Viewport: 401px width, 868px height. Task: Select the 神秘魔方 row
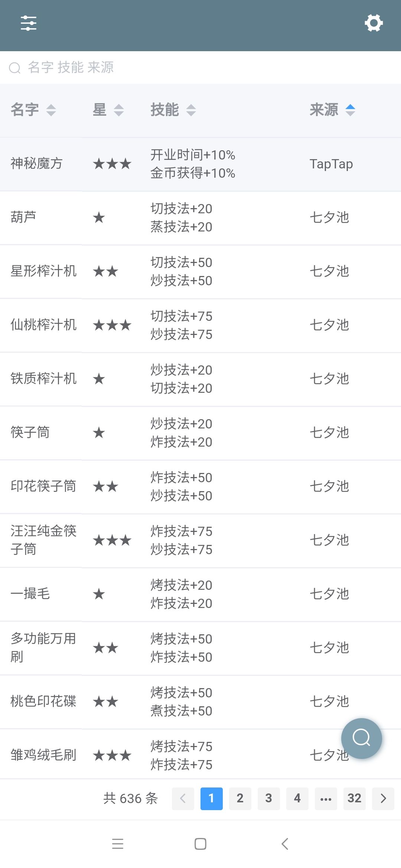[200, 164]
